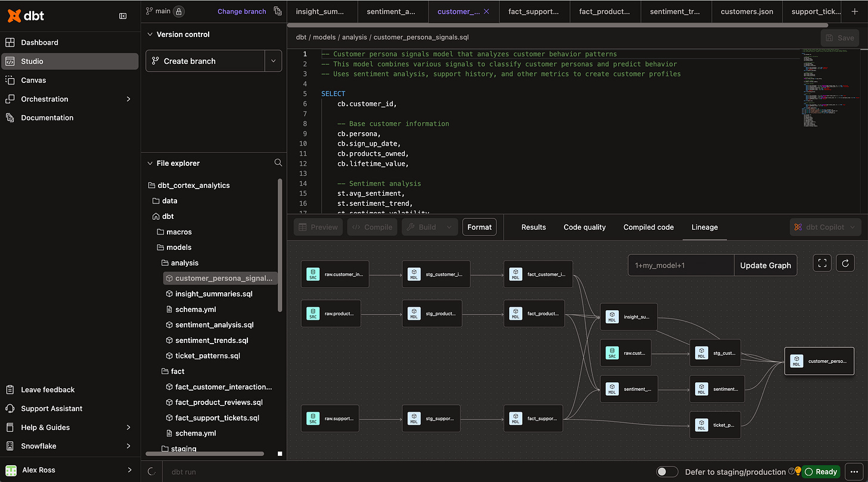Click the Change branch link
The width and height of the screenshot is (868, 482).
(x=241, y=11)
